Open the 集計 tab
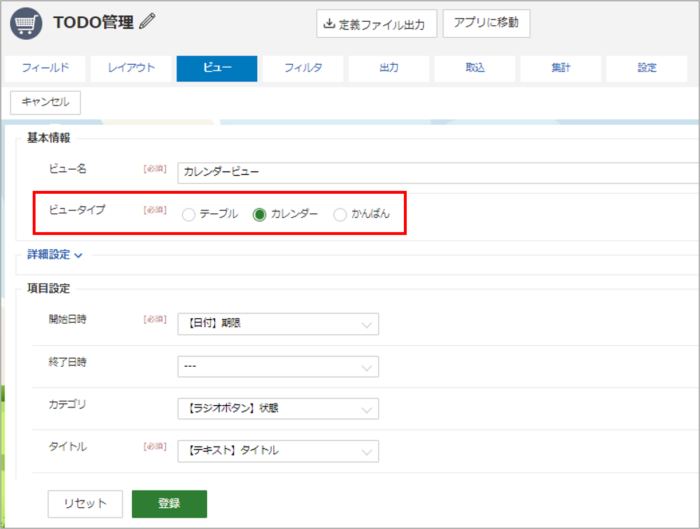The image size is (700, 529). tap(561, 68)
